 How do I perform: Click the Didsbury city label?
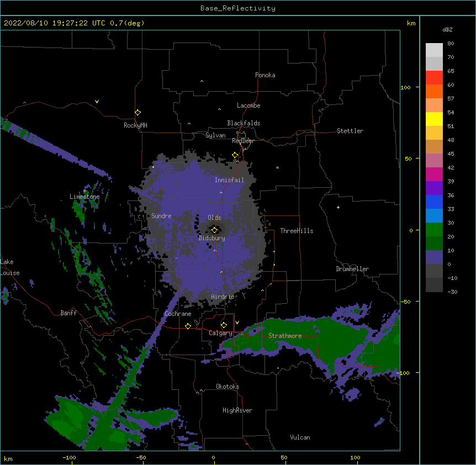(x=211, y=238)
